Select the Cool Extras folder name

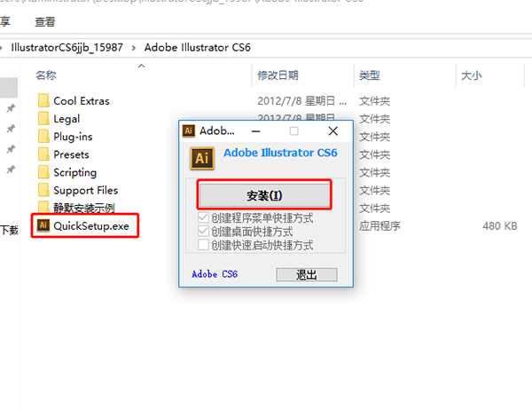82,101
